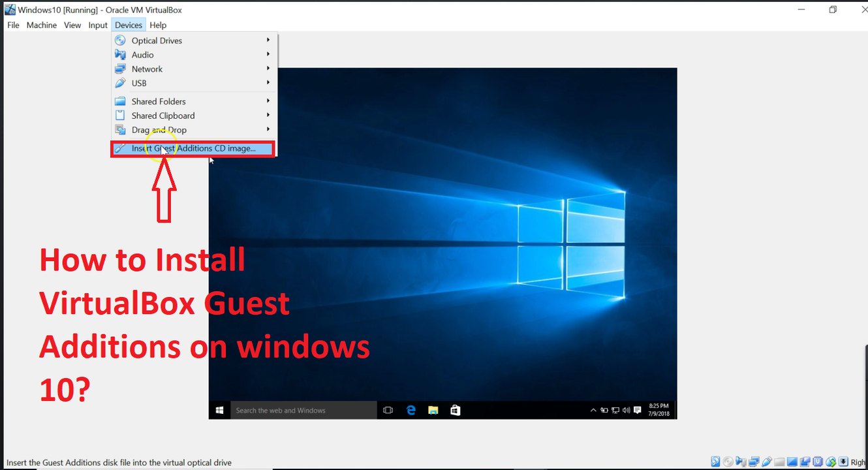Click the audio status bar icon

[x=741, y=462]
